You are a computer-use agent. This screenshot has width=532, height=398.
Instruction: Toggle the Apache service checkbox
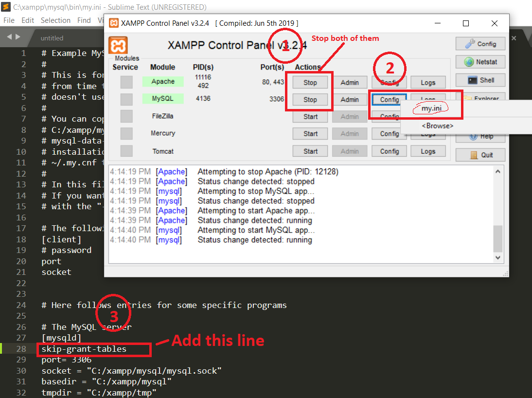click(x=126, y=82)
